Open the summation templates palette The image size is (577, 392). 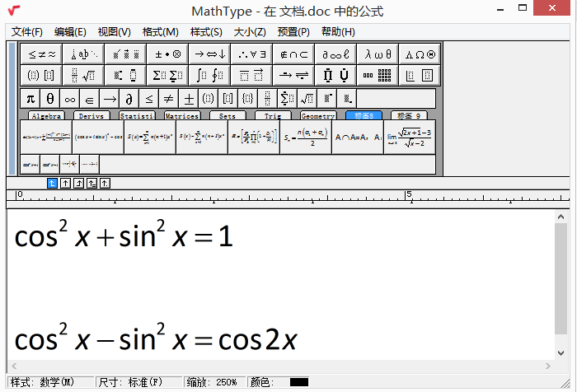(167, 76)
